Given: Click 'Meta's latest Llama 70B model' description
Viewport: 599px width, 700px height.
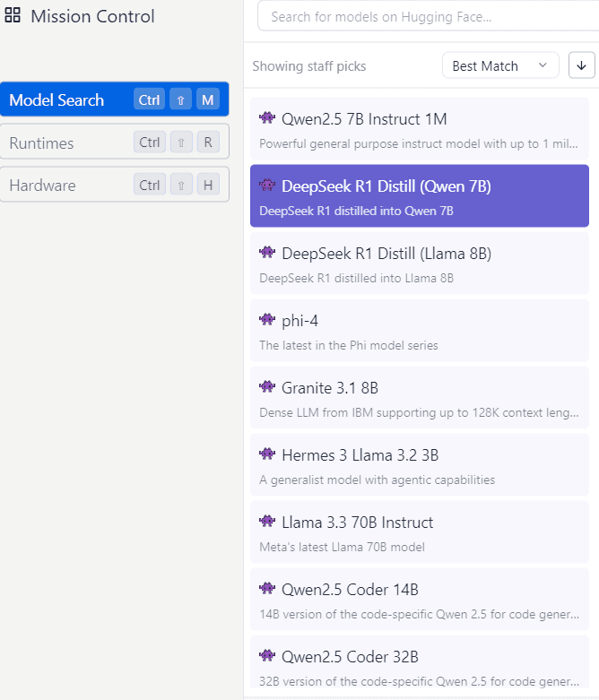Looking at the screenshot, I should click(342, 547).
